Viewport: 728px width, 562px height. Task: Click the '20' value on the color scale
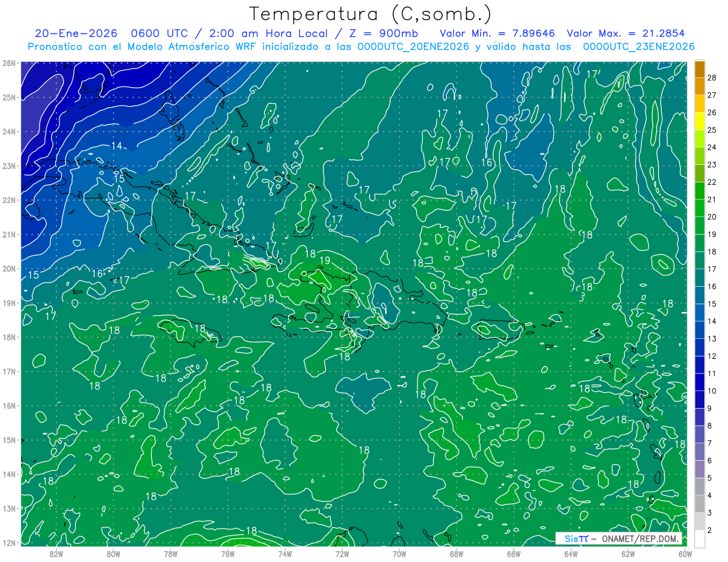pyautogui.click(x=712, y=217)
